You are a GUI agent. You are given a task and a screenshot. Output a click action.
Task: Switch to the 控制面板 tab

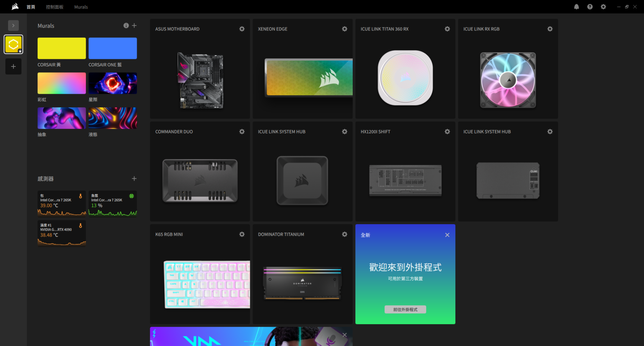tap(55, 7)
